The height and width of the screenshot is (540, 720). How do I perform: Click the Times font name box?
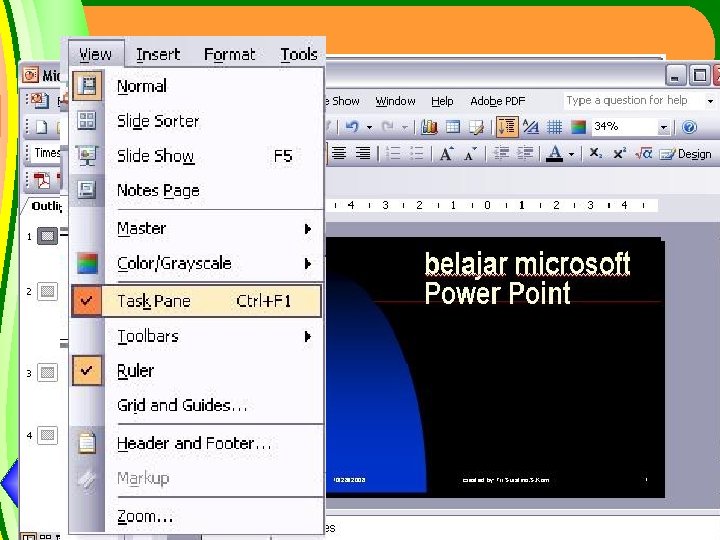click(x=47, y=153)
